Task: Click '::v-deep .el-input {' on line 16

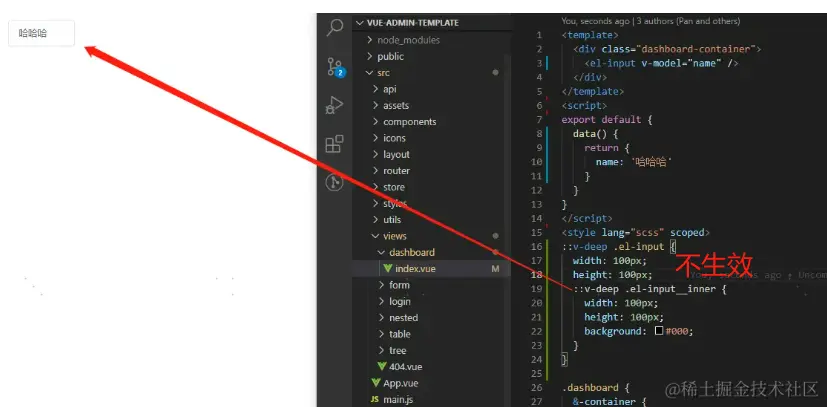Action: (619, 246)
